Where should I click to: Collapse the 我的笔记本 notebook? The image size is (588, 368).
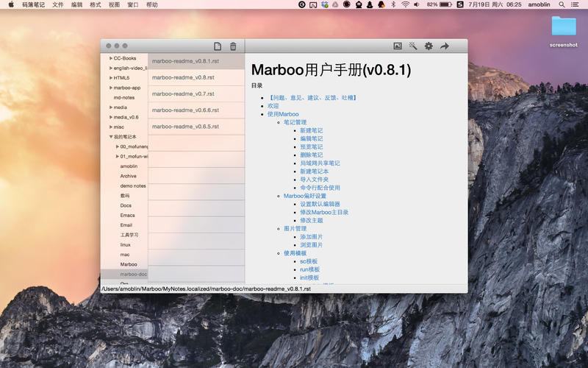click(111, 137)
